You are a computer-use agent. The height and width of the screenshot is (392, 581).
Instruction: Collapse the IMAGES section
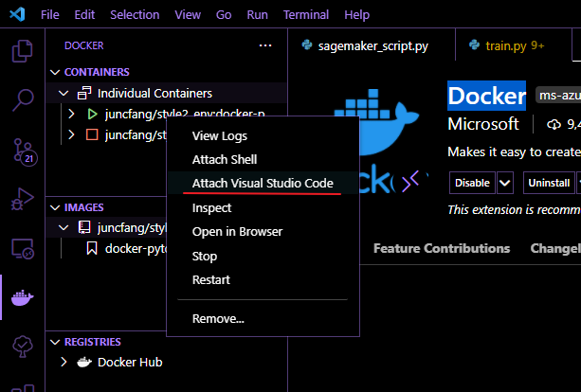55,207
